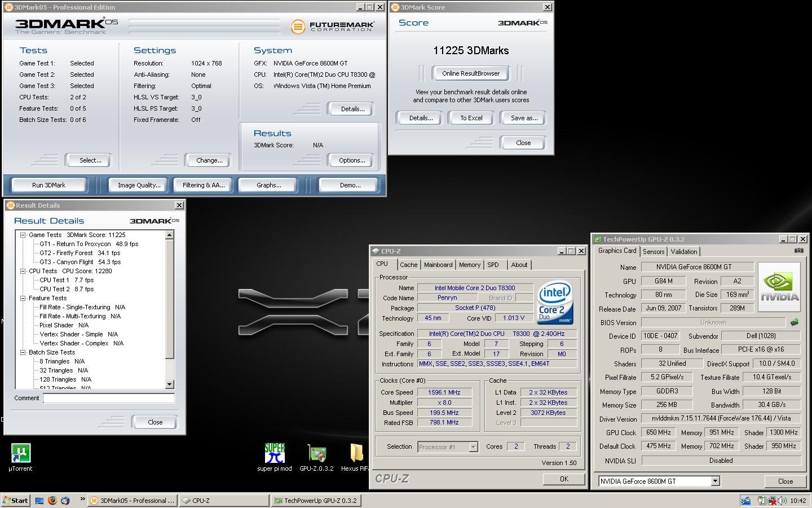Screen dimensions: 812x508
Task: Click the BIOS save chip icon in GPU-Z
Action: (795, 322)
